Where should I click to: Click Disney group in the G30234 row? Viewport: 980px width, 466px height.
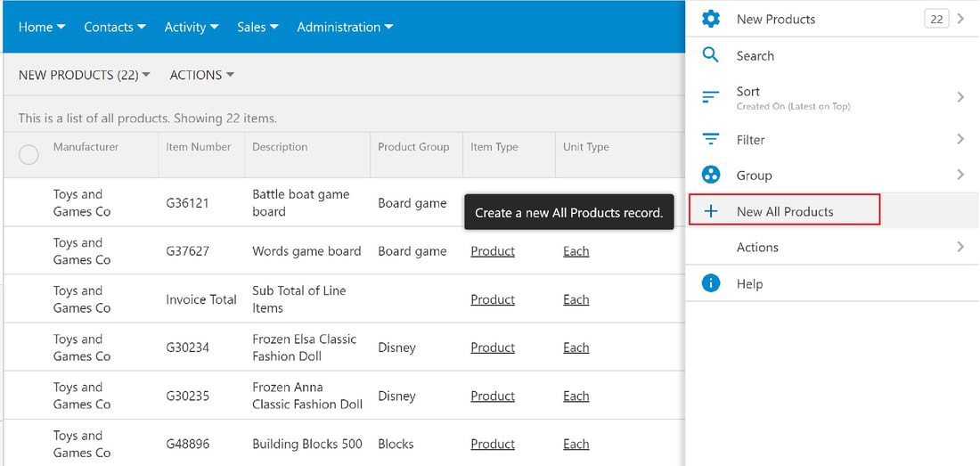pyautogui.click(x=396, y=347)
